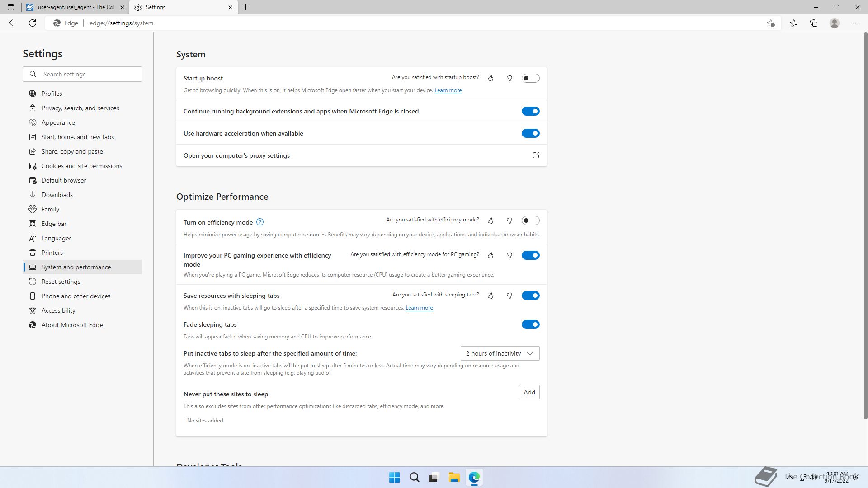Toggle PC gaming efficiency mode switch
This screenshot has height=488, width=868.
(x=530, y=255)
